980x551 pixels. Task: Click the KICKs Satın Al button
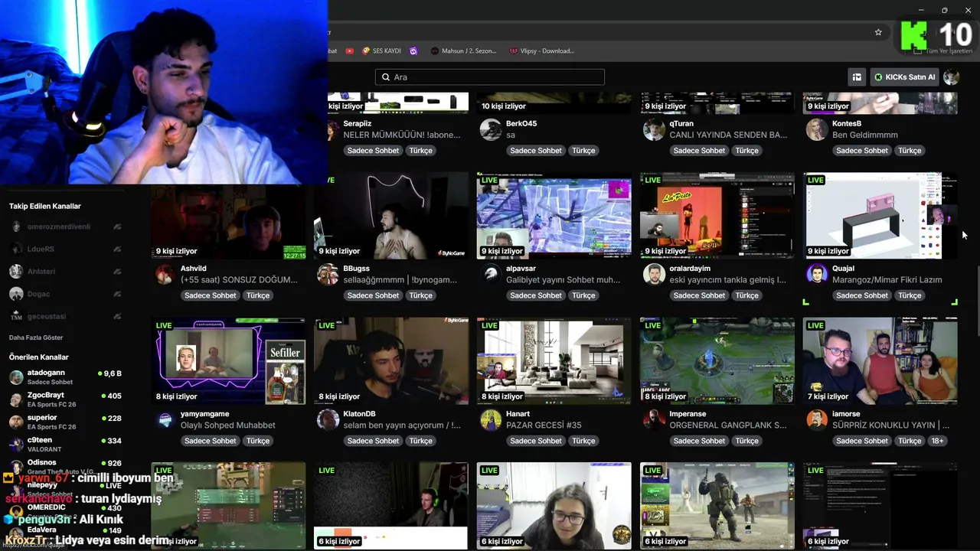tap(905, 77)
